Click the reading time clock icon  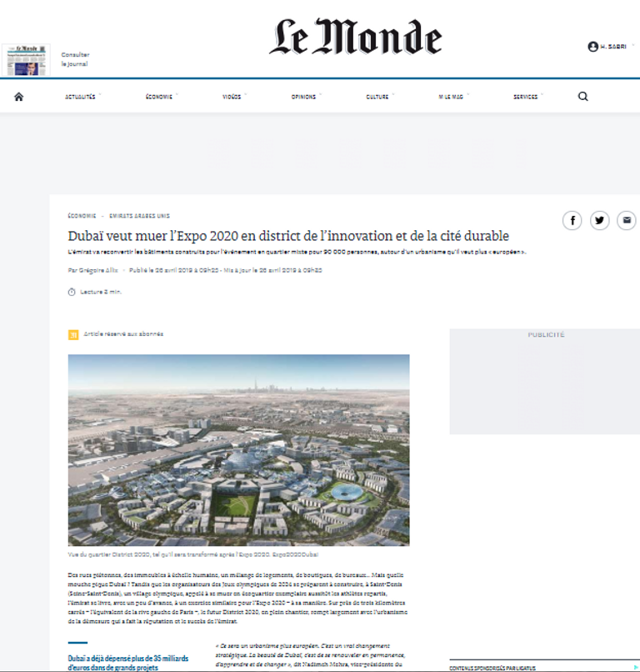[72, 292]
